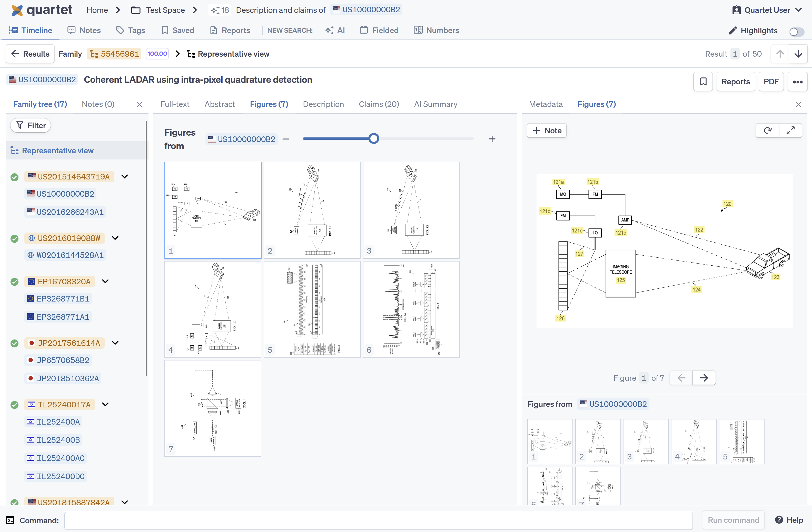Rotate the figure with rotate icon
The width and height of the screenshot is (812, 532).
coord(767,131)
